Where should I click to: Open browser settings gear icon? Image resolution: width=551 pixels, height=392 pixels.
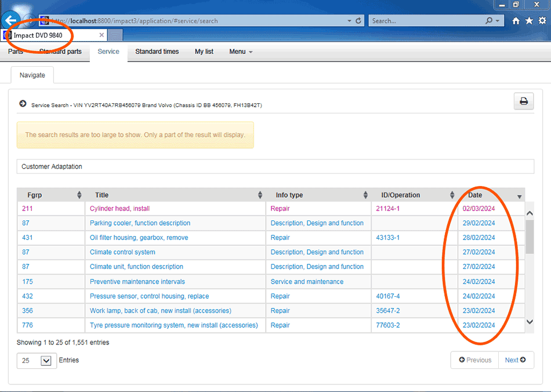click(x=542, y=21)
